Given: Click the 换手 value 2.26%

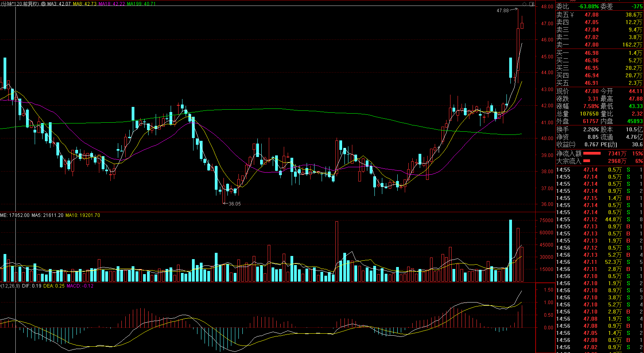Looking at the screenshot, I should (591, 129).
